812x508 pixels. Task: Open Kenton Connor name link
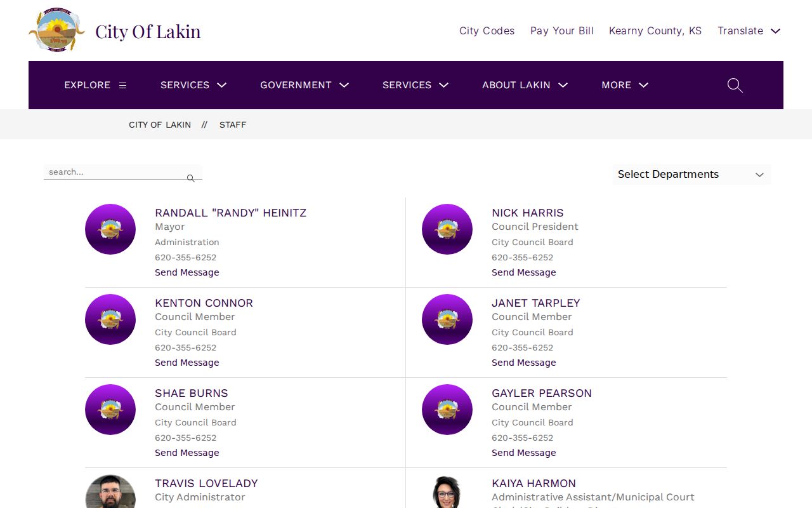point(204,303)
